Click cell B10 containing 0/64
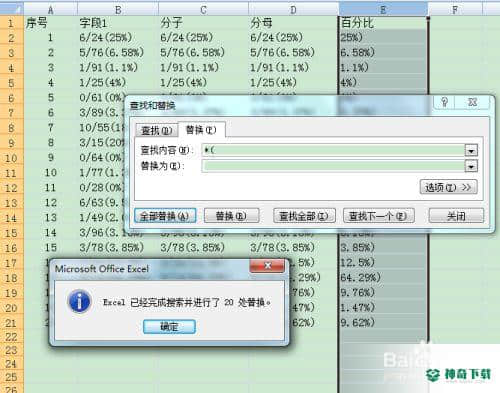The image size is (500, 393). (101, 158)
